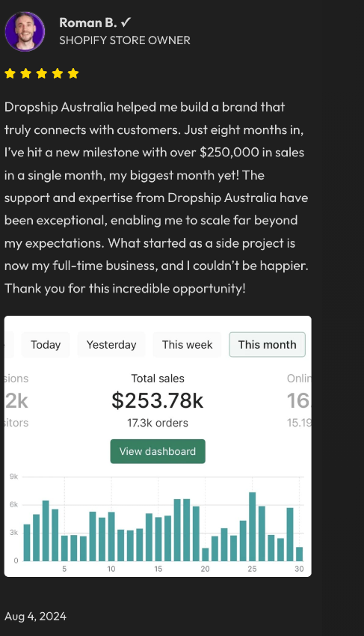Click the Total sales heading

point(158,379)
